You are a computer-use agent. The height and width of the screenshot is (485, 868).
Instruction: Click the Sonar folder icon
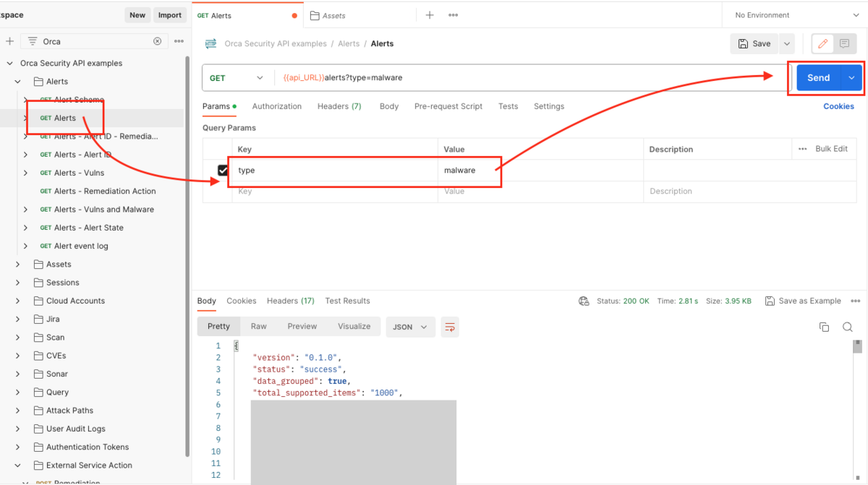tap(39, 374)
